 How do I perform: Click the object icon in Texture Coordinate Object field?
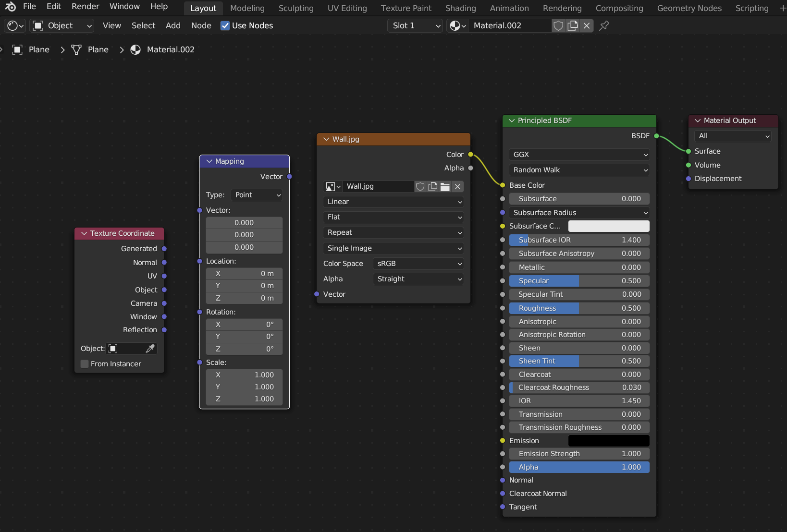[113, 349]
